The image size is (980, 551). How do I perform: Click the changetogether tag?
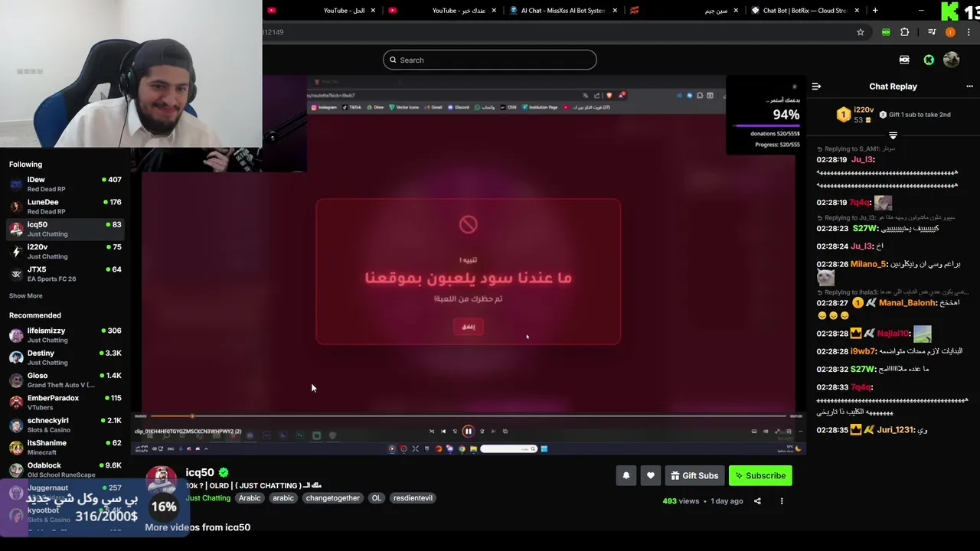coord(333,498)
